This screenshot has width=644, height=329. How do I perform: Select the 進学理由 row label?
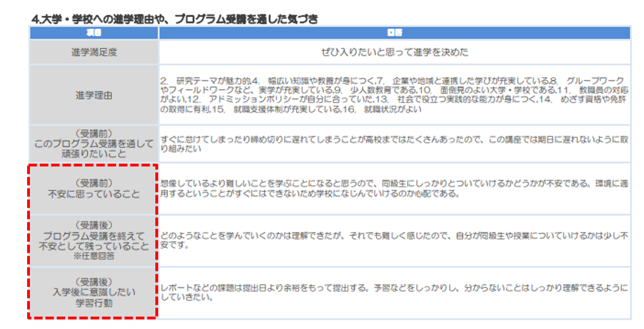tap(94, 95)
